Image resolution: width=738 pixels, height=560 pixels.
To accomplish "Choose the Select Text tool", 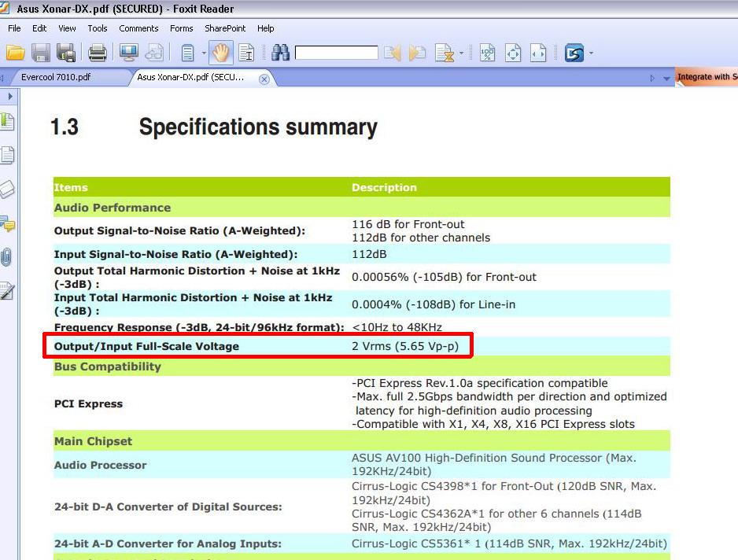I will click(x=246, y=53).
